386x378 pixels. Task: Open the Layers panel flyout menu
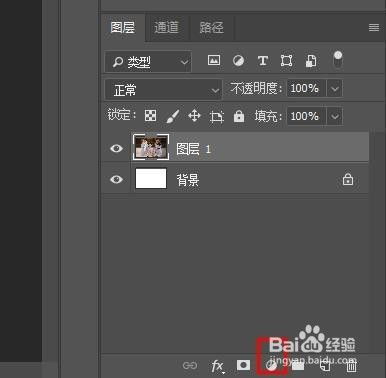tap(374, 27)
